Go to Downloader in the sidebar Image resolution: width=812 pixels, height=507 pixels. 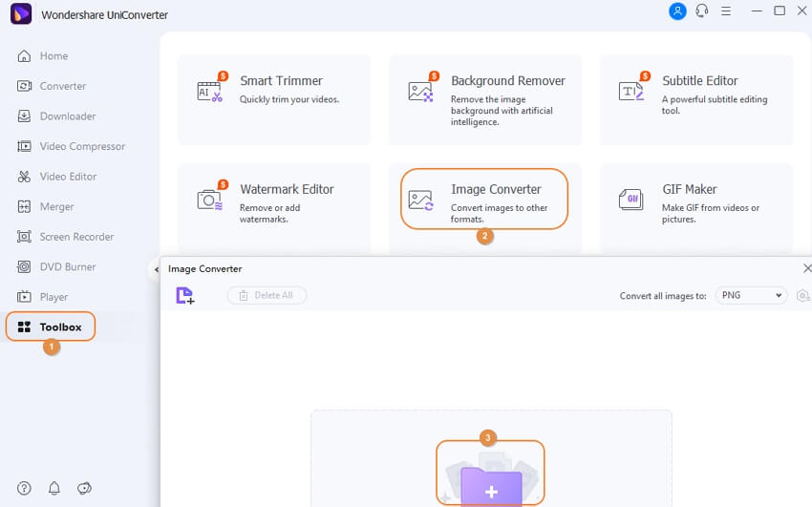coord(56,116)
